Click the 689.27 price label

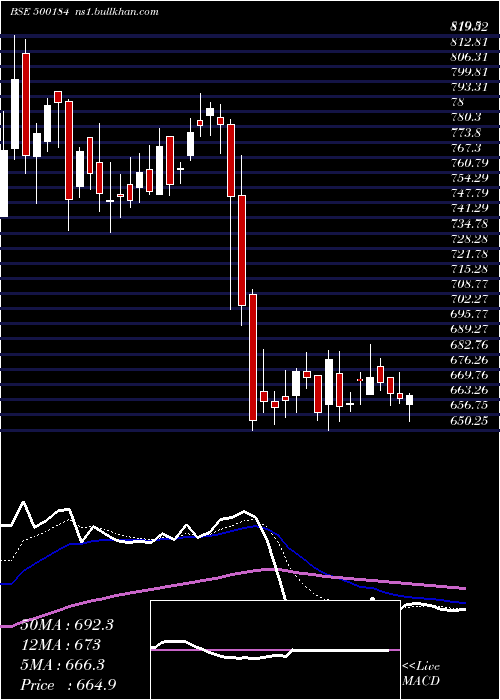pyautogui.click(x=470, y=330)
